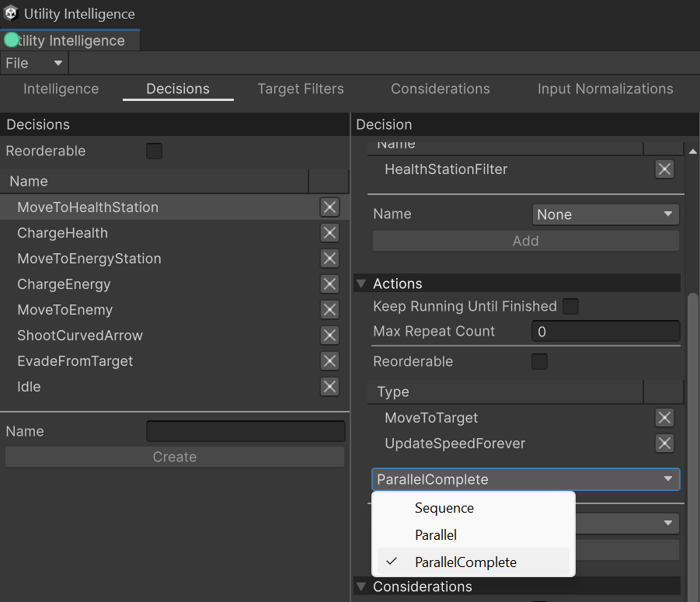700x602 pixels.
Task: Click the Create decision button
Action: [x=175, y=457]
